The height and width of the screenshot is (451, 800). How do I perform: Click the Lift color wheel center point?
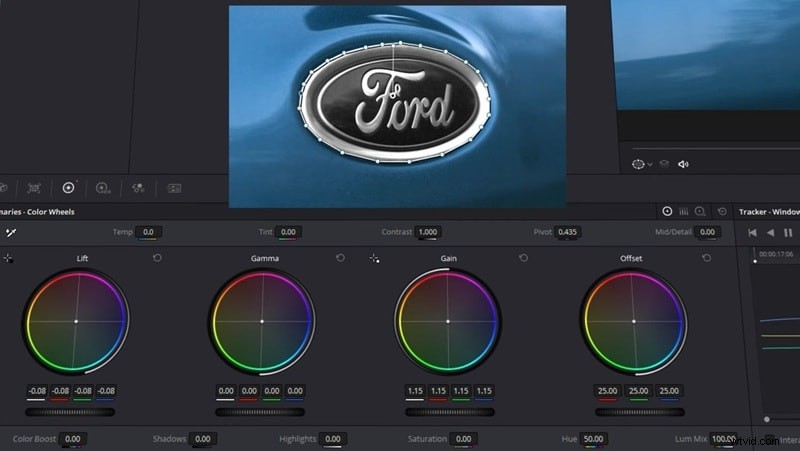click(76, 321)
